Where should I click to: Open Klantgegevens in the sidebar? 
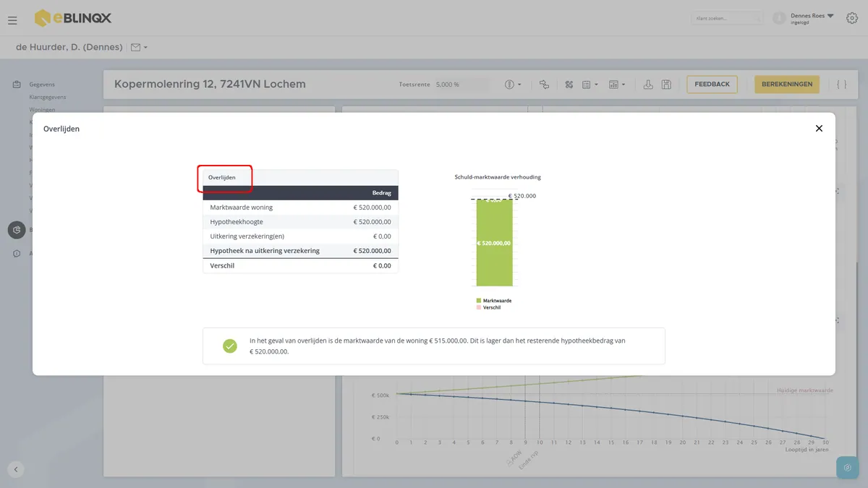tap(48, 97)
